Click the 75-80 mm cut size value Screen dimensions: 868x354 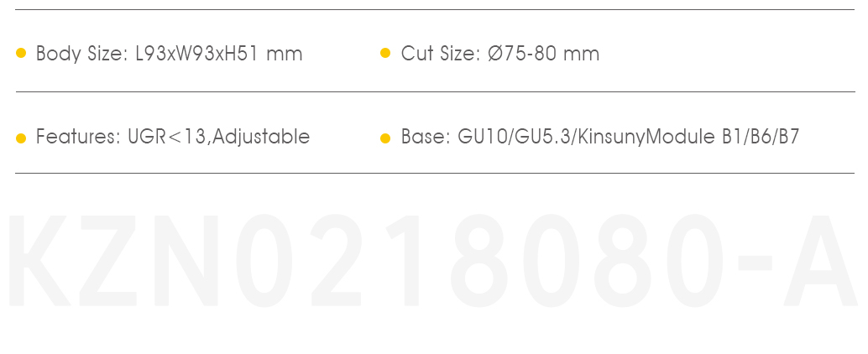tap(551, 54)
